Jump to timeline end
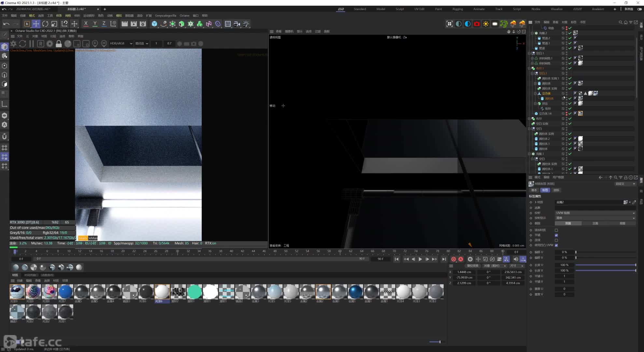Viewport: 644px width, 352px height. tap(444, 259)
